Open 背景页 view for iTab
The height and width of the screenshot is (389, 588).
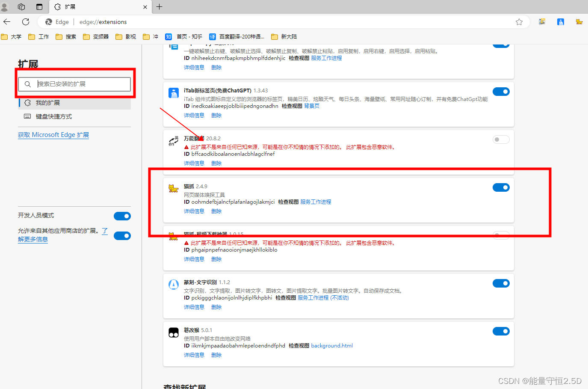pyautogui.click(x=312, y=106)
